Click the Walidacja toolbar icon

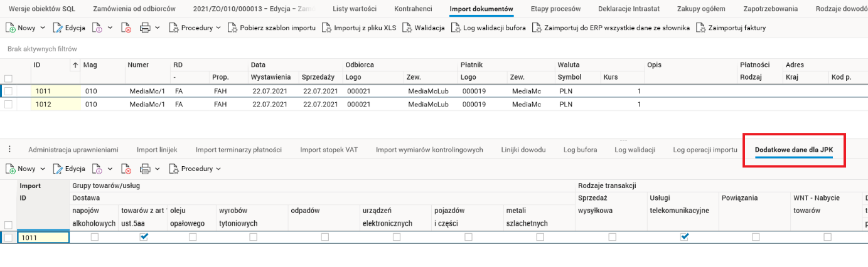[x=407, y=28]
